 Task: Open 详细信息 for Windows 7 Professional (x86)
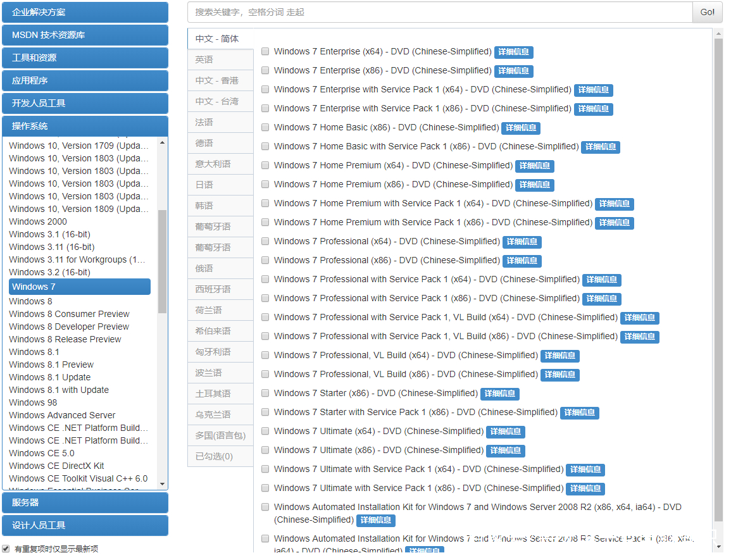click(522, 261)
